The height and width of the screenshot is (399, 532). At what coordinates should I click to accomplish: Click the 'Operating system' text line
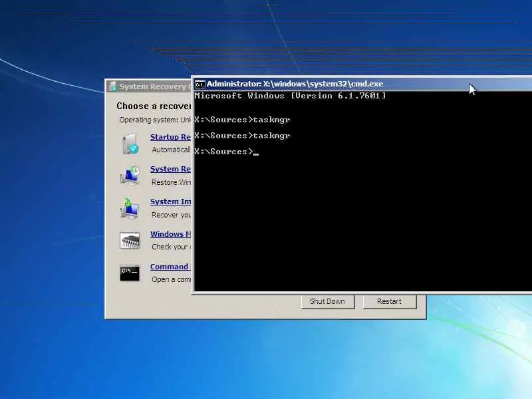pyautogui.click(x=155, y=120)
